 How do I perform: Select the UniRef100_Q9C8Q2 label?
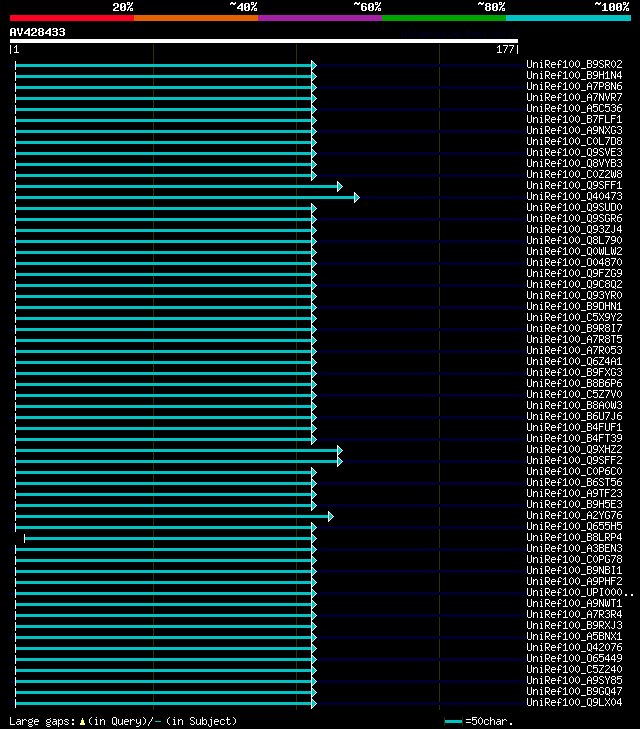574,285
